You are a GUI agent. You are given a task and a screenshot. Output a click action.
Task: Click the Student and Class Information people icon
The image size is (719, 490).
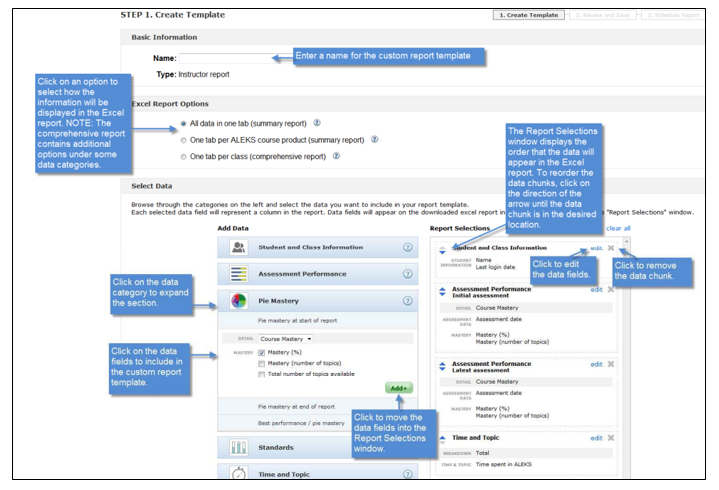point(239,246)
